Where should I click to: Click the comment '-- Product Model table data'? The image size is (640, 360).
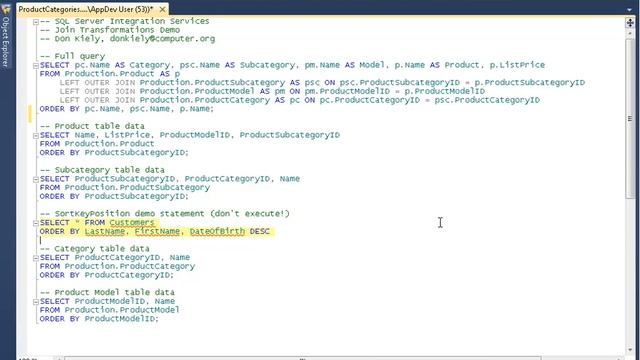click(x=107, y=293)
